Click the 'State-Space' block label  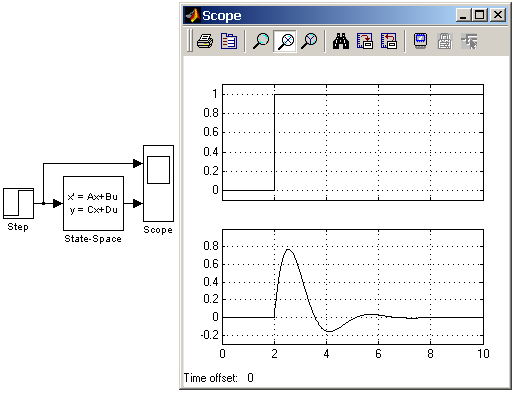93,239
